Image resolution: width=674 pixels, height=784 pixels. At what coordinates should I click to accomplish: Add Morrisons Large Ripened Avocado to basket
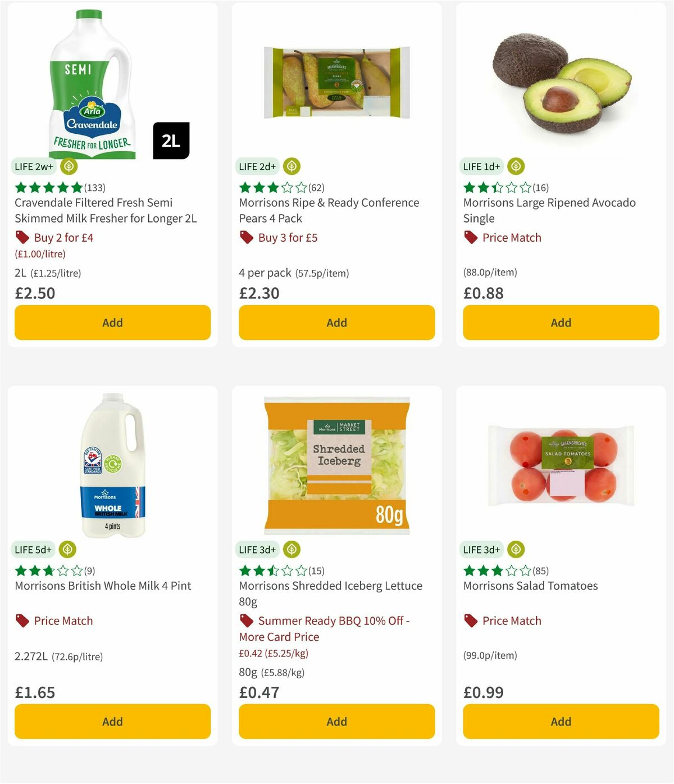(x=560, y=323)
